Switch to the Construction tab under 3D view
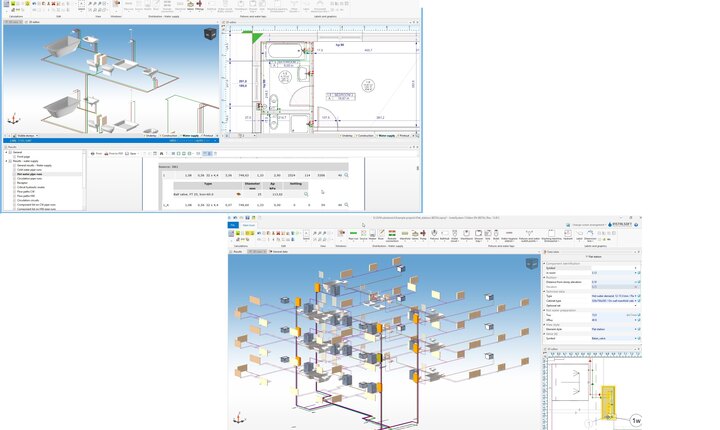Image resolution: width=720 pixels, height=430 pixels. click(169, 135)
